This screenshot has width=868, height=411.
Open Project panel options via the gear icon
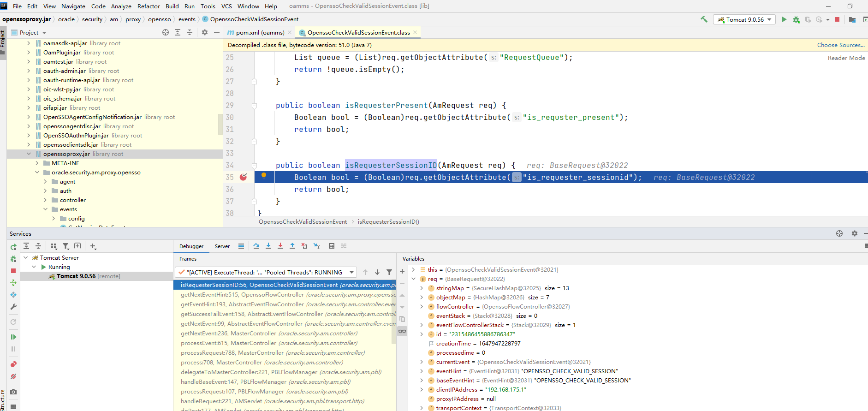[x=205, y=32]
